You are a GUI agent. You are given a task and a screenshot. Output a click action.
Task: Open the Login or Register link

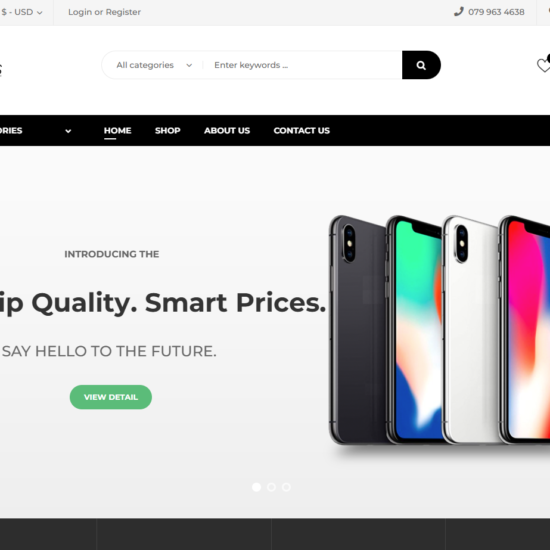click(x=105, y=12)
